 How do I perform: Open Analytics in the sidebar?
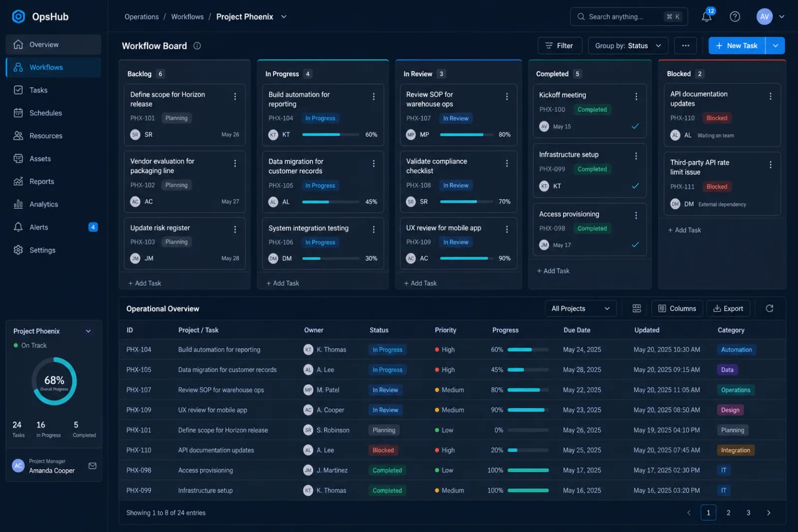53,204
